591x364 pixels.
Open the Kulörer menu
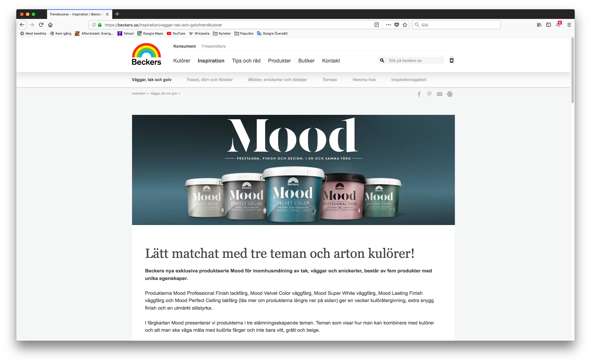click(182, 60)
